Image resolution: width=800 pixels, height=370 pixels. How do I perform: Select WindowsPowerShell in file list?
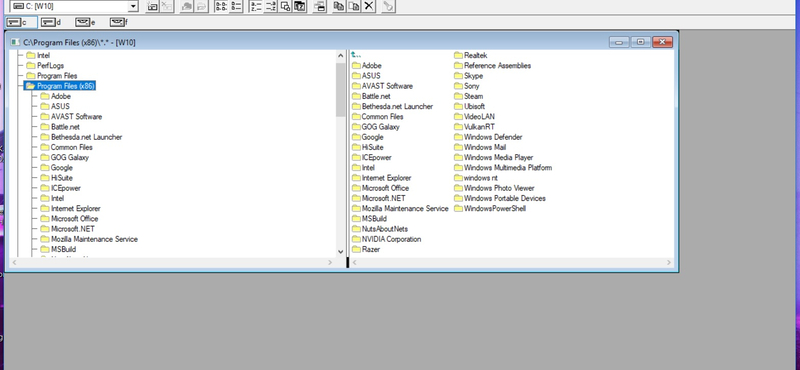click(x=495, y=208)
